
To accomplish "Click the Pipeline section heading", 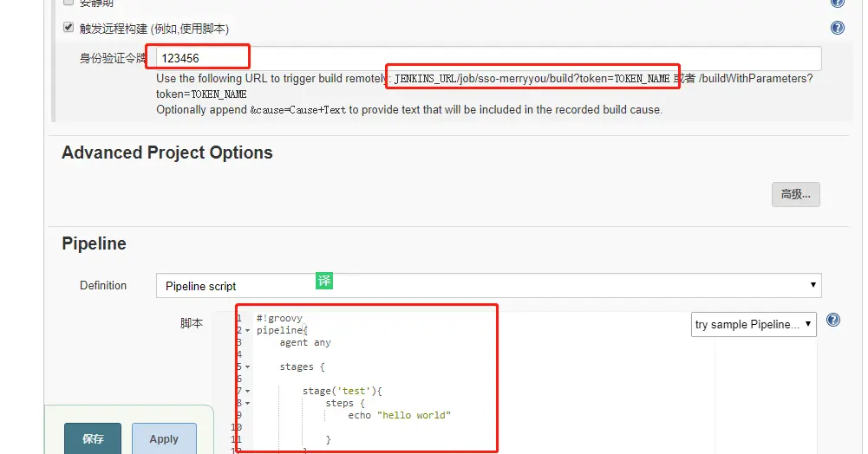I will click(95, 243).
